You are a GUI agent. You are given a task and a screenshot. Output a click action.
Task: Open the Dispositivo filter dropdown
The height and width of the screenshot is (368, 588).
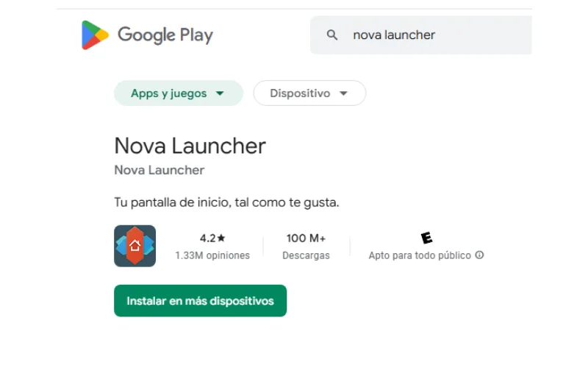(309, 93)
